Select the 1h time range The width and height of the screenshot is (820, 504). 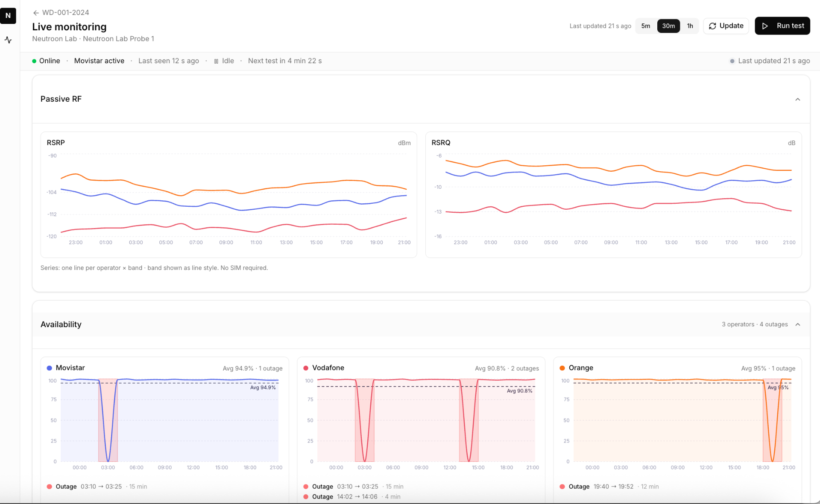pyautogui.click(x=690, y=26)
